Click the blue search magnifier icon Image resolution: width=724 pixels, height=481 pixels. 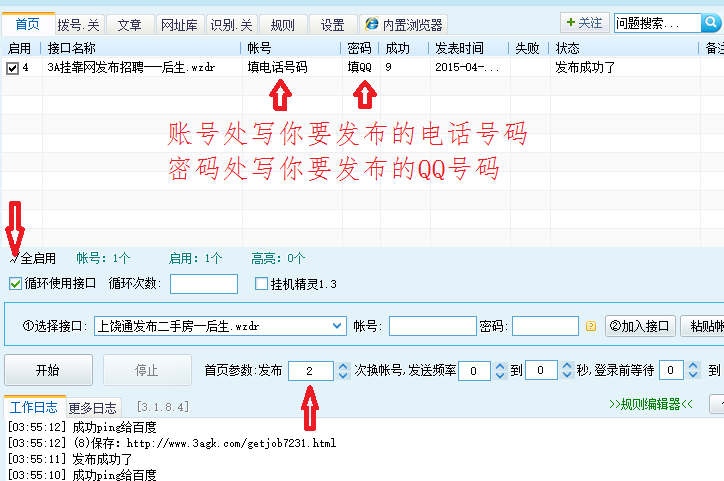click(x=711, y=23)
